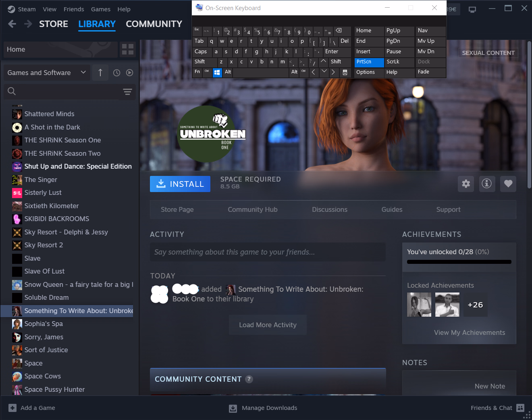This screenshot has width=532, height=420.
Task: Toggle Caps key on On-Screen Keyboard
Action: coord(202,52)
